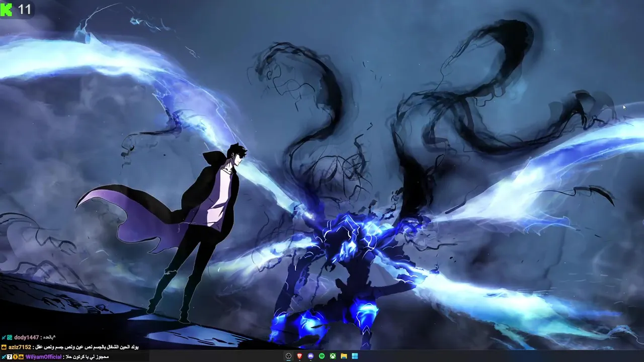Open OBS Studio from the taskbar
This screenshot has height=362, width=644.
(x=289, y=356)
